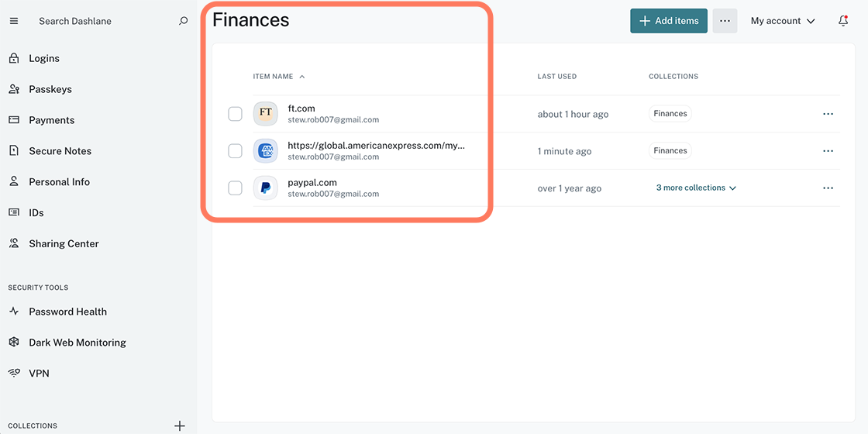Tick the American Express item checkbox
Screen dimensions: 868x434
pos(235,151)
